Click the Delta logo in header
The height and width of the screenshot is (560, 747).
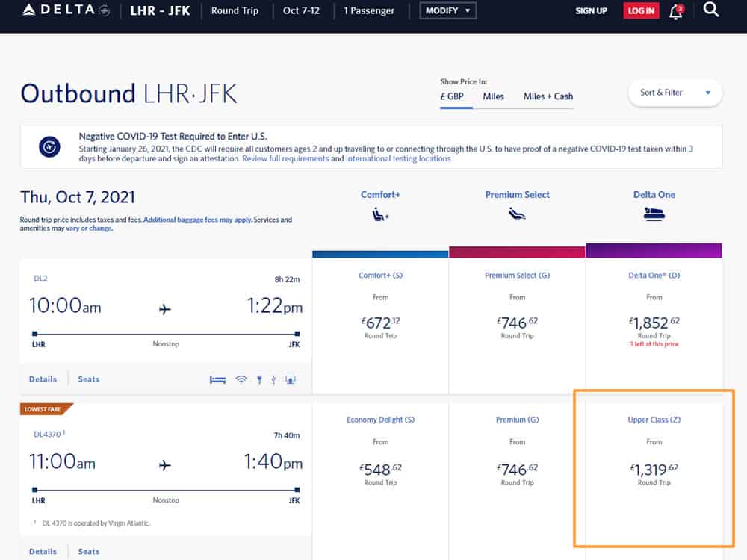tap(66, 10)
